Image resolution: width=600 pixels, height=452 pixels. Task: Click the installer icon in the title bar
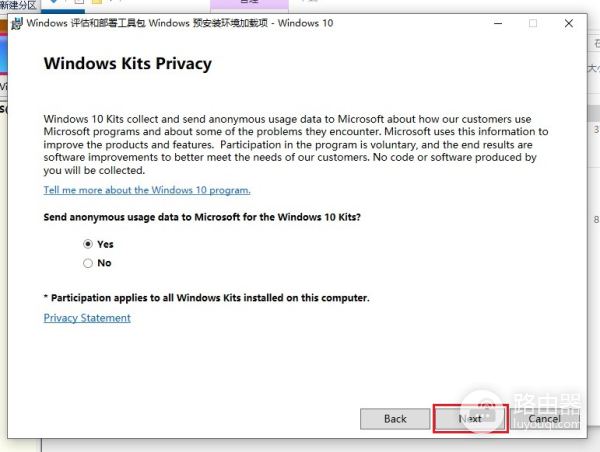[x=17, y=23]
